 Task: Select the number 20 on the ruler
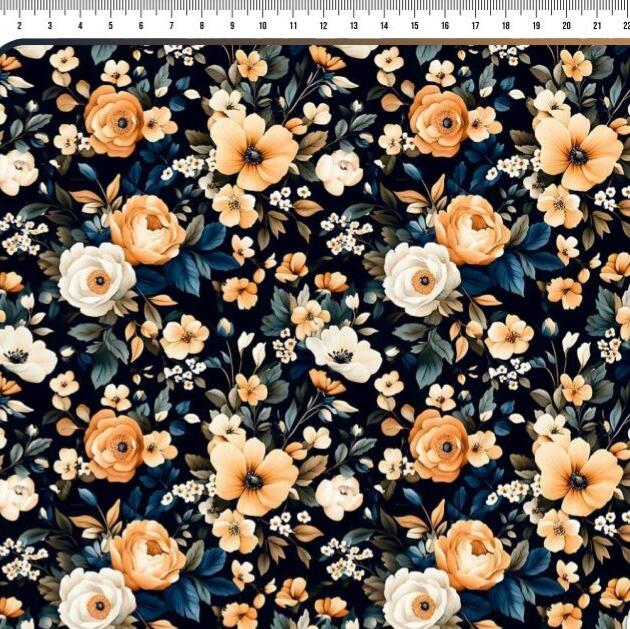pyautogui.click(x=567, y=26)
